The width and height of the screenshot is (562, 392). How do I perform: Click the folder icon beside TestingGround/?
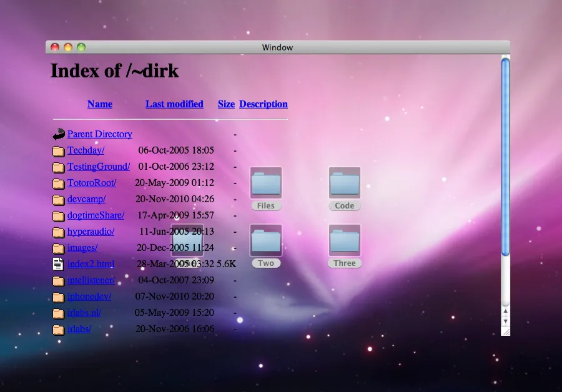[x=59, y=167]
